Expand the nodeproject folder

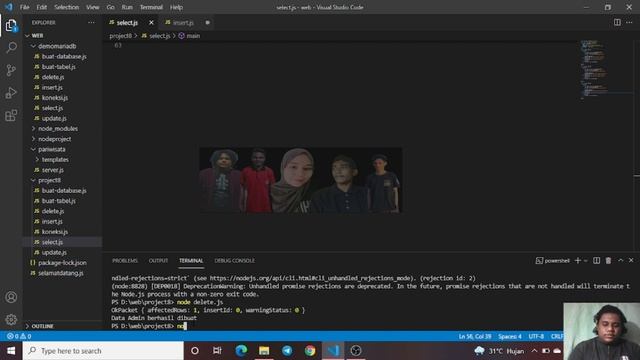pyautogui.click(x=33, y=139)
